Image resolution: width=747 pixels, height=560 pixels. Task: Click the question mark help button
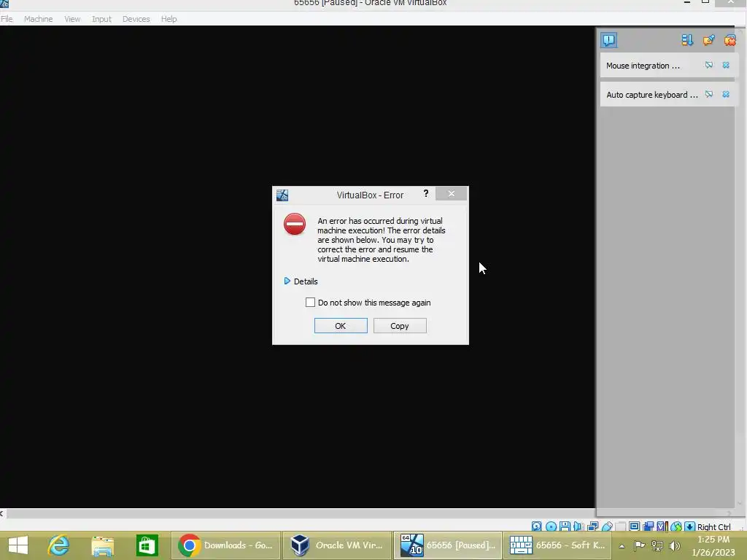(x=426, y=193)
